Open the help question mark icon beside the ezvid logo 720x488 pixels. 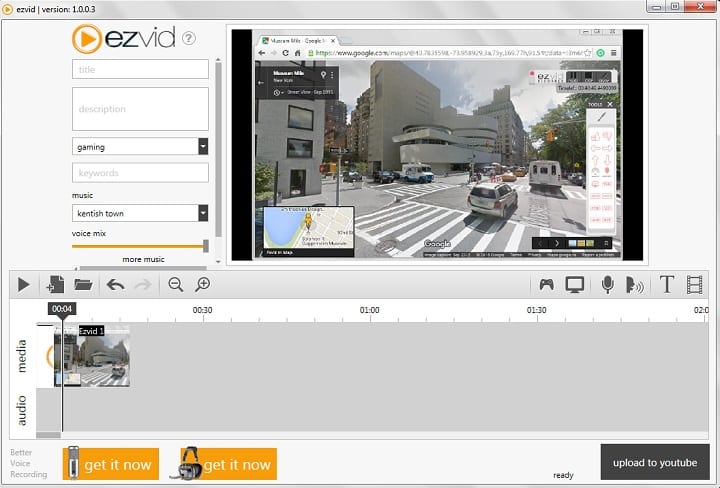[189, 39]
